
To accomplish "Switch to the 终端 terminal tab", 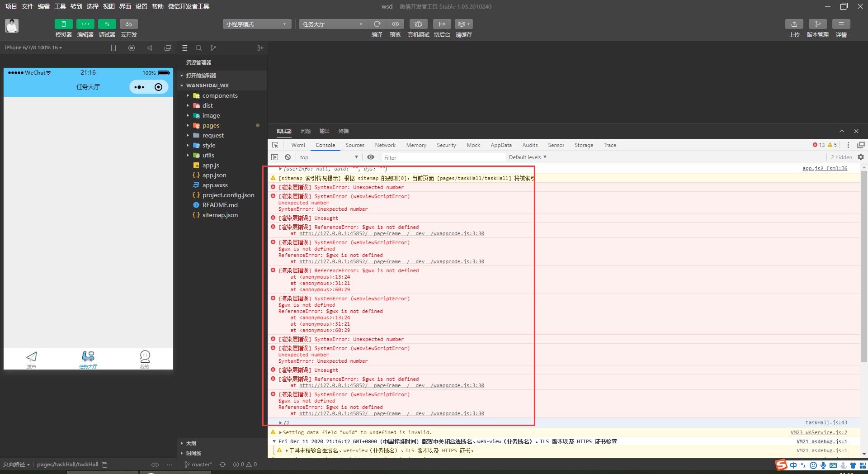I will 344,131.
